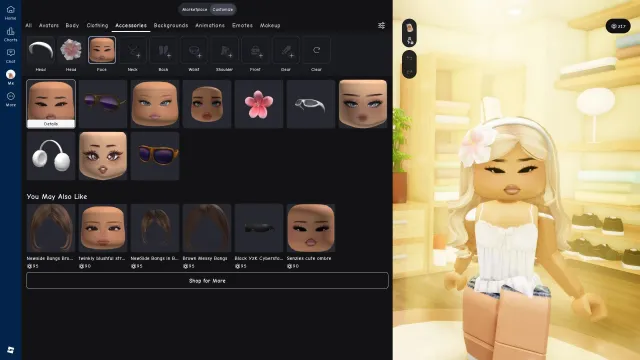Click the Clear accessories icon
640x360 pixels.
coord(316,50)
